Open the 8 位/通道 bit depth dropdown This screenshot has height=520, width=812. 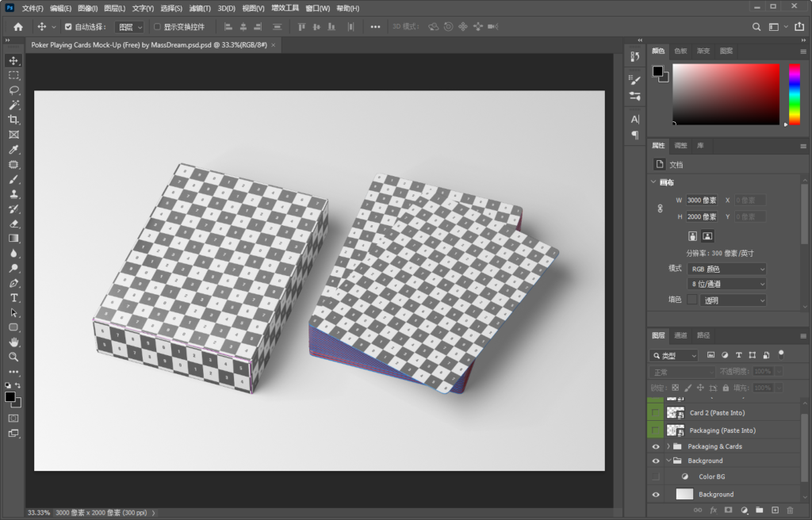[726, 284]
